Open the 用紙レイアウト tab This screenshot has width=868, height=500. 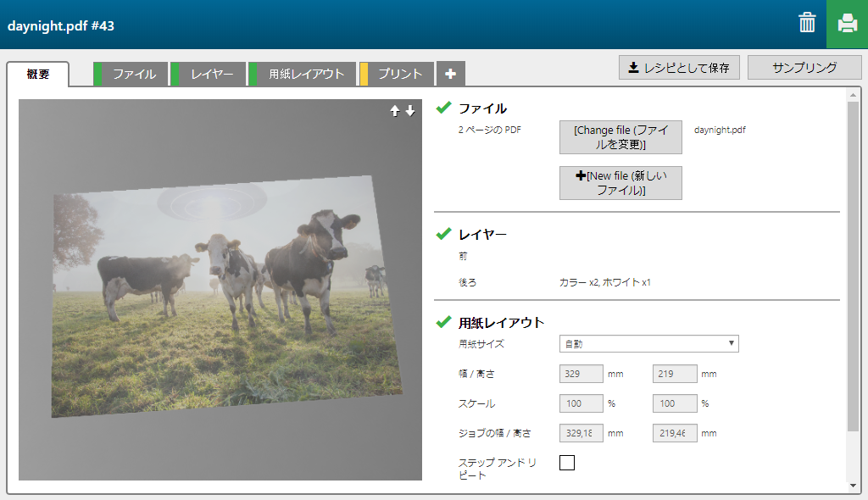(303, 75)
